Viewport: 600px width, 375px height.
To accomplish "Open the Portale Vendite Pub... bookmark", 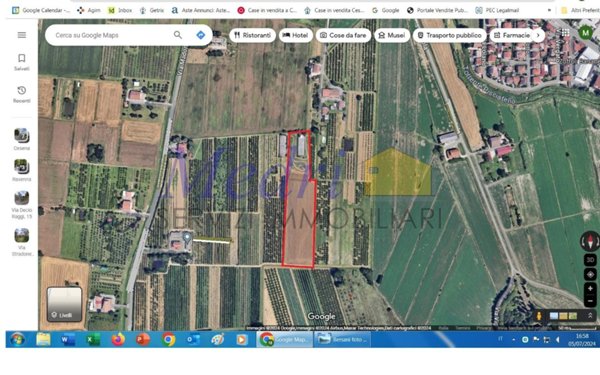I will [437, 10].
